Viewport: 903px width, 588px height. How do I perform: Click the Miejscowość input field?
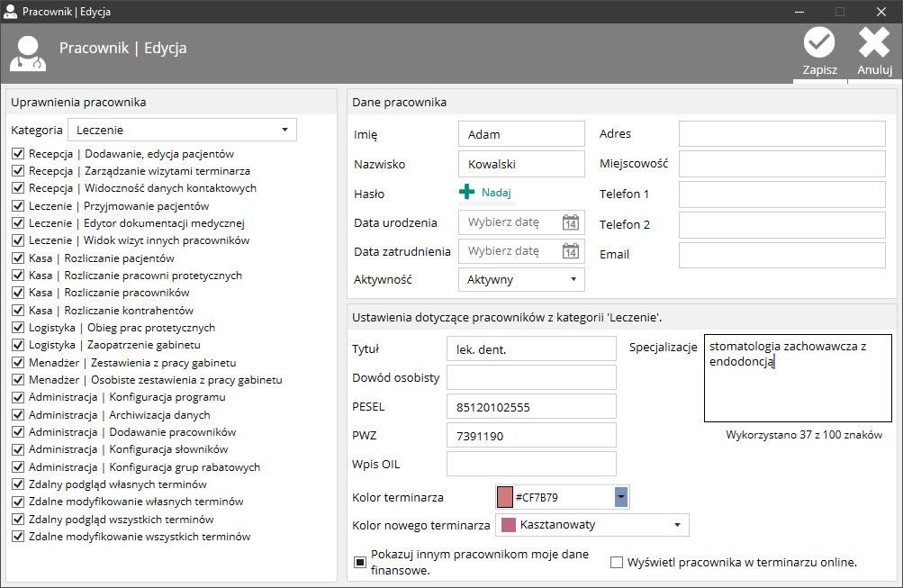[x=782, y=164]
